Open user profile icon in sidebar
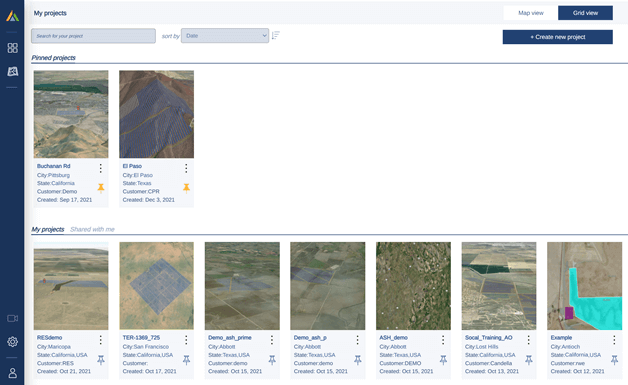This screenshot has width=628, height=385. pos(12,373)
